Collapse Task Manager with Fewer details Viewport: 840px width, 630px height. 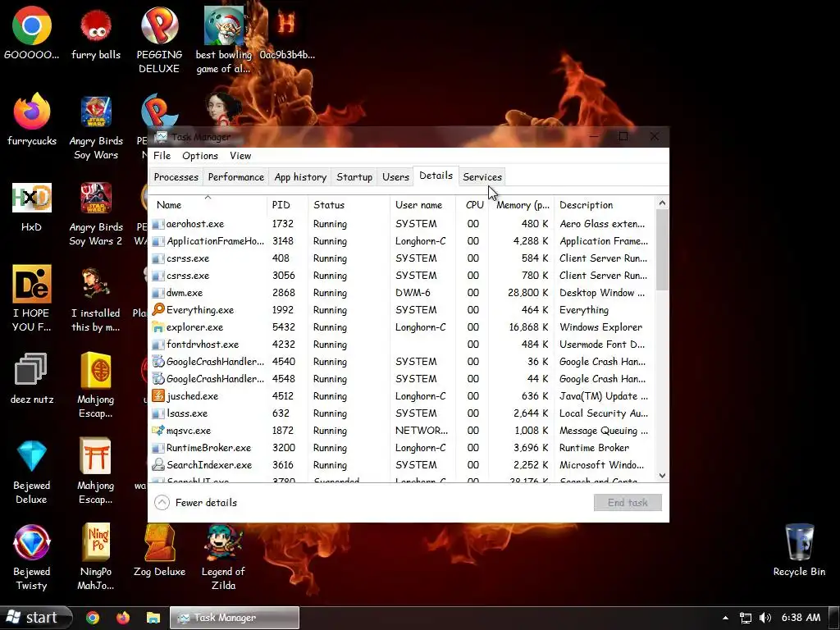click(x=195, y=503)
